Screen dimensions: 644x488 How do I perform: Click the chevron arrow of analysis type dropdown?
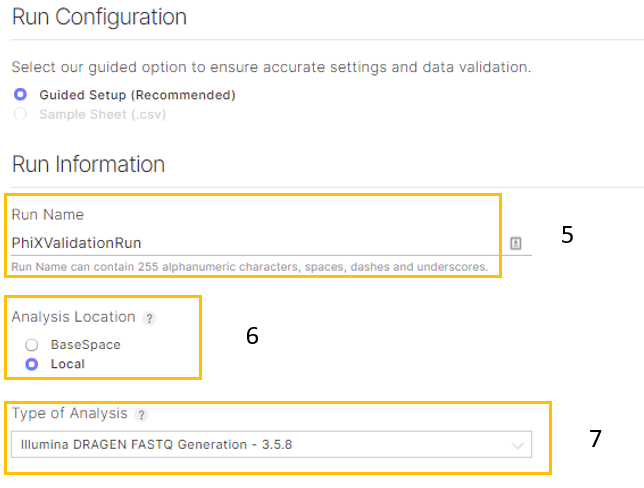[x=517, y=445]
